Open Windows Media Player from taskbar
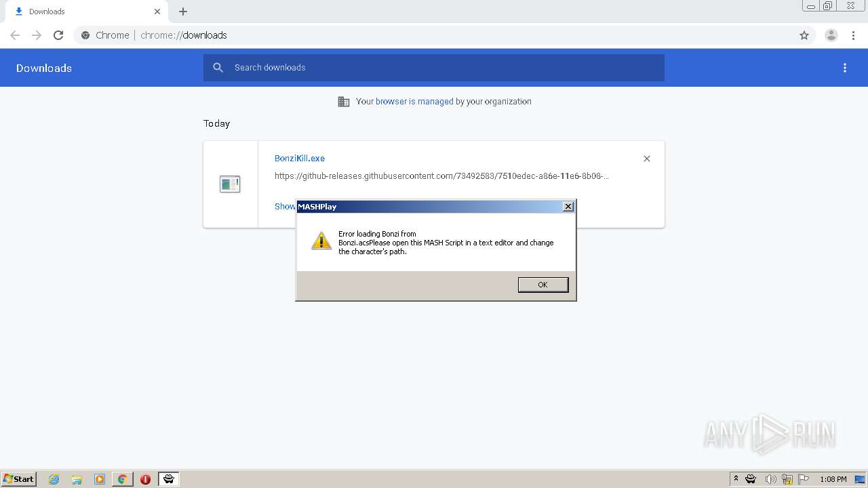The width and height of the screenshot is (868, 488). pyautogui.click(x=100, y=479)
